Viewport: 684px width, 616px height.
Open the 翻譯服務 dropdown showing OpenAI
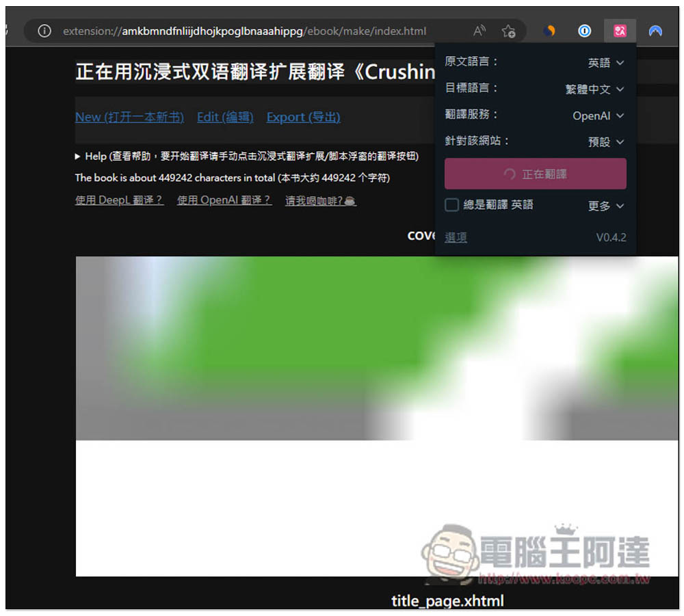coord(598,116)
